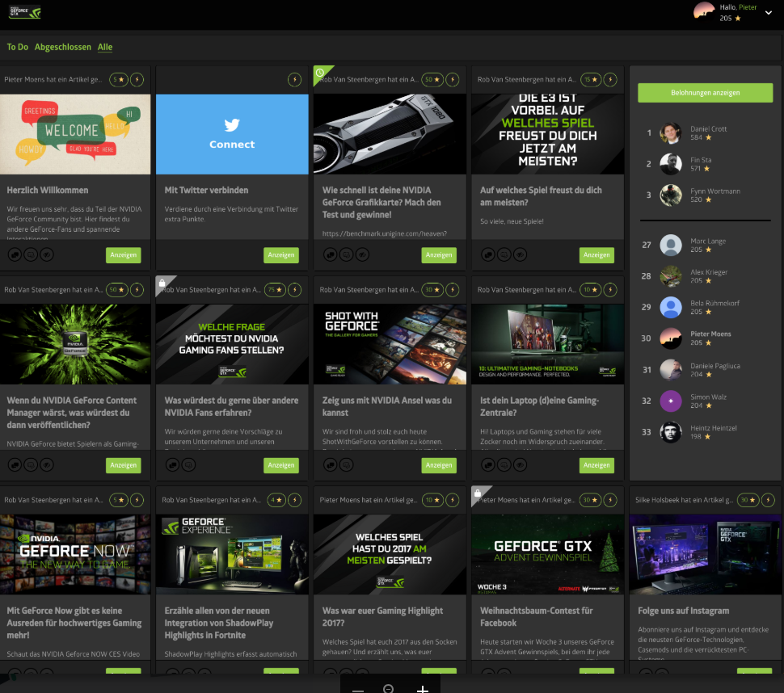784x693 pixels.
Task: Toggle hide eye icon on GeForce Grafikkarte card
Action: pos(363,254)
